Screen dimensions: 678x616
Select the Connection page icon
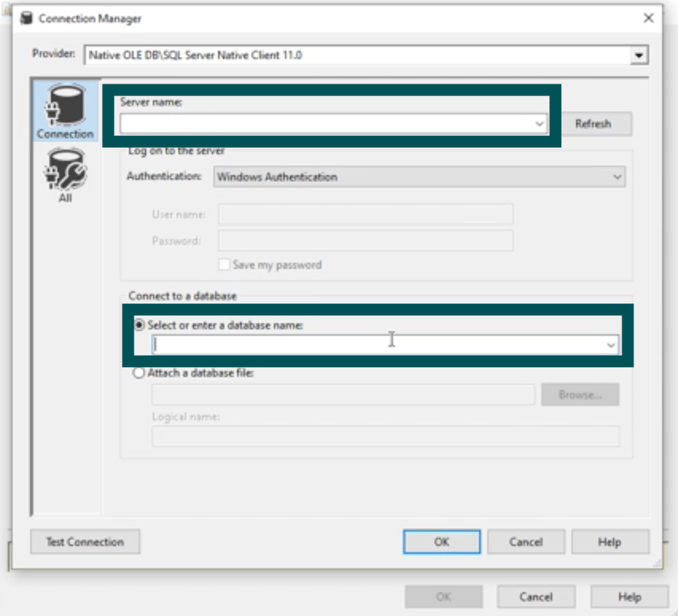65,111
